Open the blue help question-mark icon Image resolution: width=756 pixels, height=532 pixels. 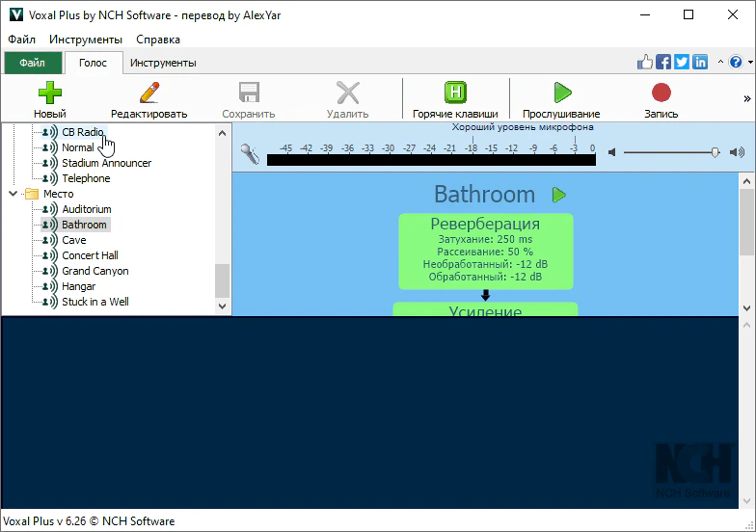click(736, 63)
